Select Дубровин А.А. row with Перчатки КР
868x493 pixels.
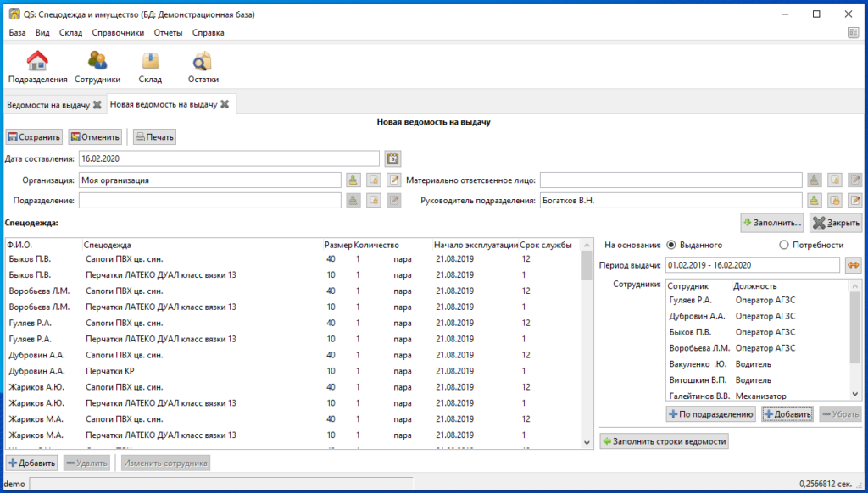click(293, 371)
